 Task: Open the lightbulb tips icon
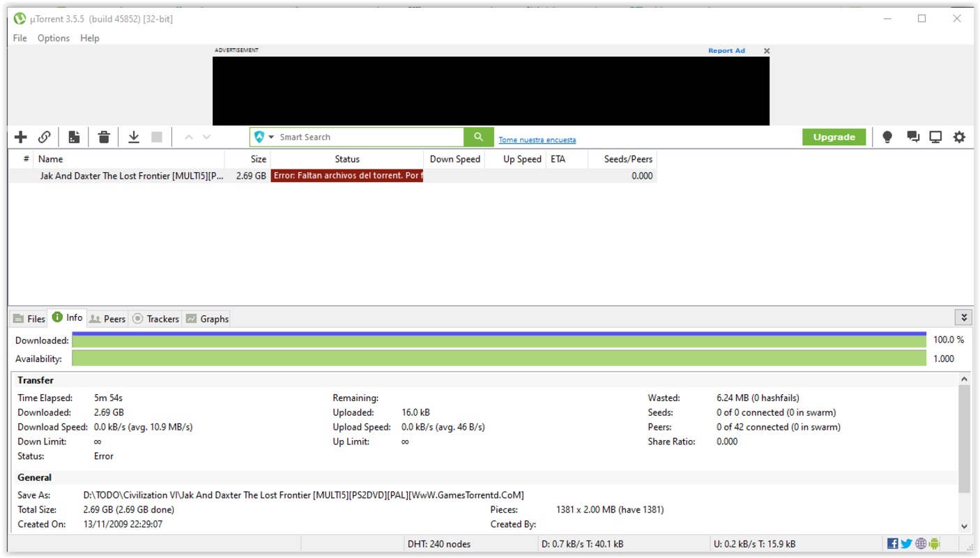click(x=887, y=137)
